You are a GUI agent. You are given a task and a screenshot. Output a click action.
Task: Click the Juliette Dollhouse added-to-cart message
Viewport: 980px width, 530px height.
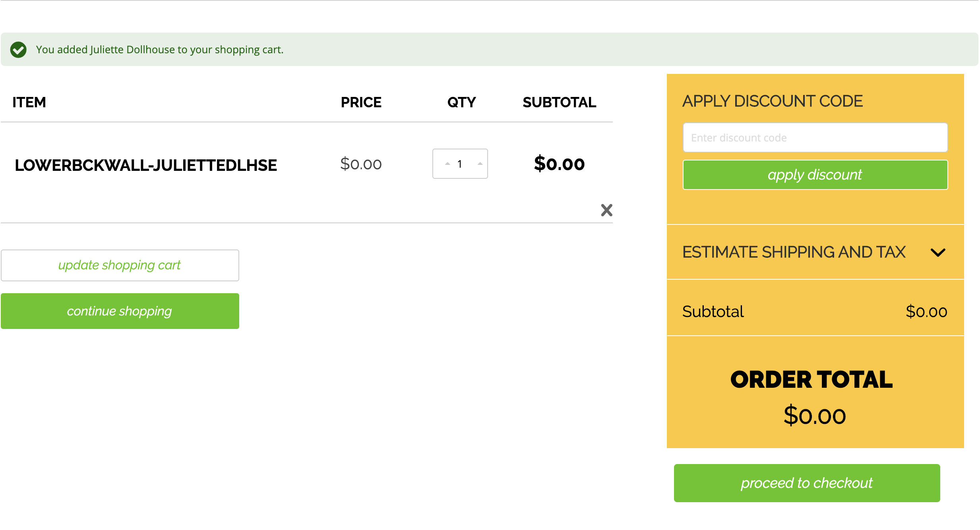(159, 50)
